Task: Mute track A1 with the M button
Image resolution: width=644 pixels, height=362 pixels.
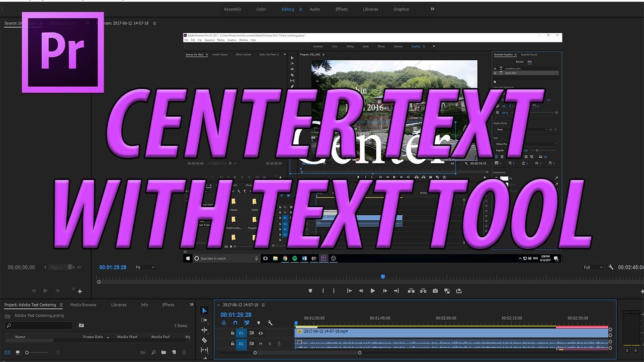Action: (260, 343)
